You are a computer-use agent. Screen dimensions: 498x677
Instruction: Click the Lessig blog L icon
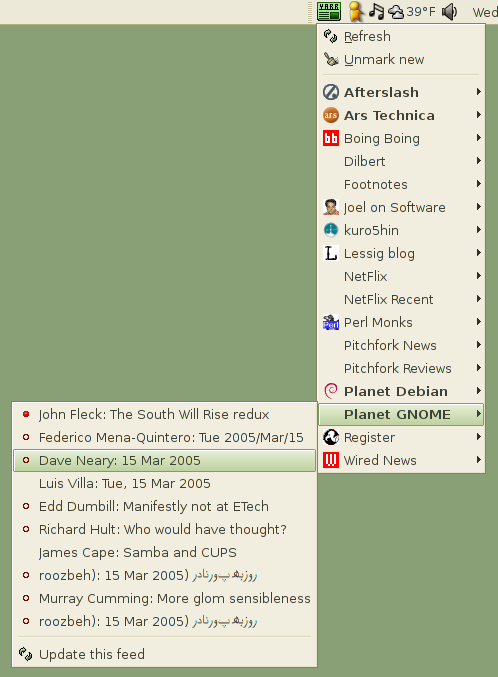coord(331,253)
